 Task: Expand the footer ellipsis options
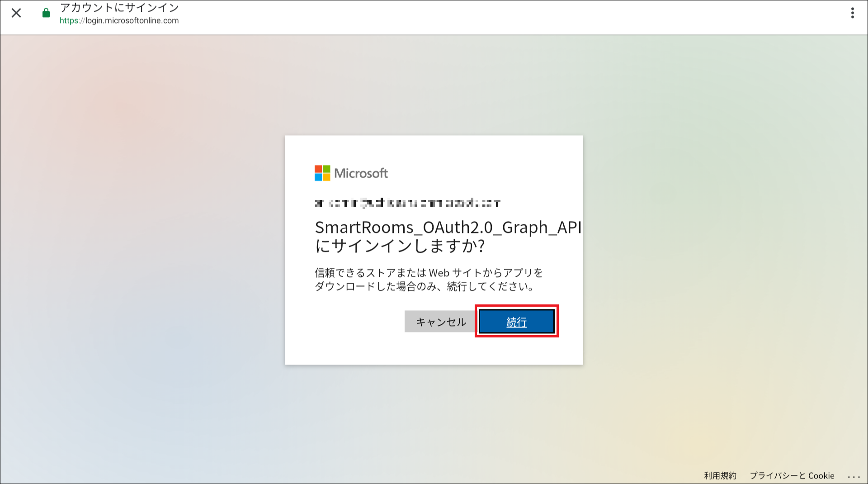pos(854,476)
